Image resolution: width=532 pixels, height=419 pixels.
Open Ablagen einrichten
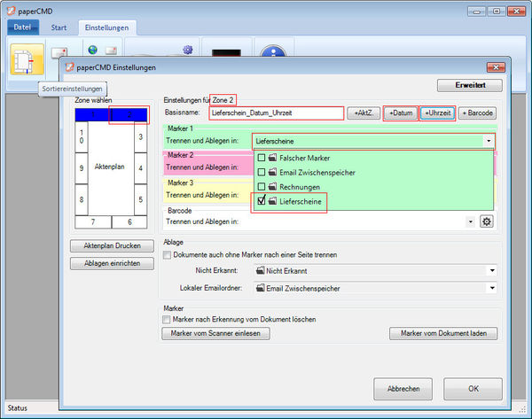[112, 263]
